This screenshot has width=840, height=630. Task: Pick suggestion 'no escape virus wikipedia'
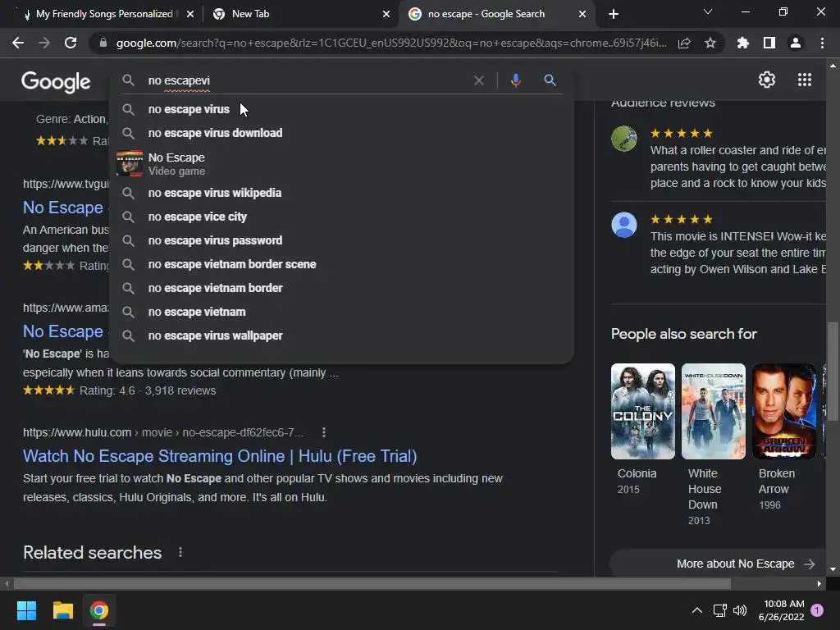pyautogui.click(x=341, y=193)
